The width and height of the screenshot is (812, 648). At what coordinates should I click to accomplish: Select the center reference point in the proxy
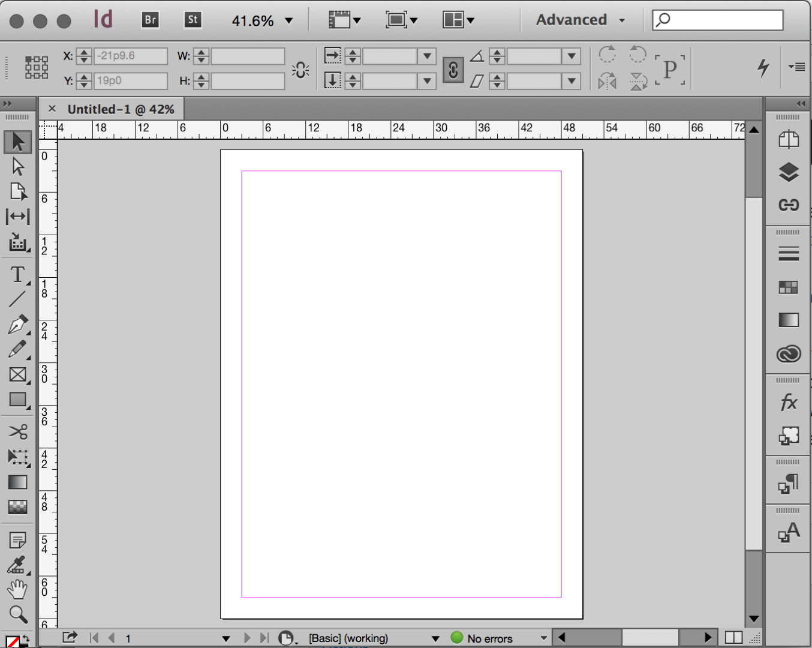coord(36,67)
